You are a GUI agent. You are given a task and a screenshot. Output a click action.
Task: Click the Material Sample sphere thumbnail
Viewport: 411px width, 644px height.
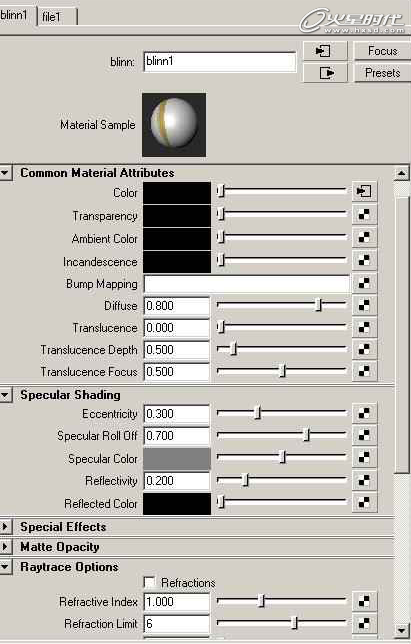coord(174,124)
